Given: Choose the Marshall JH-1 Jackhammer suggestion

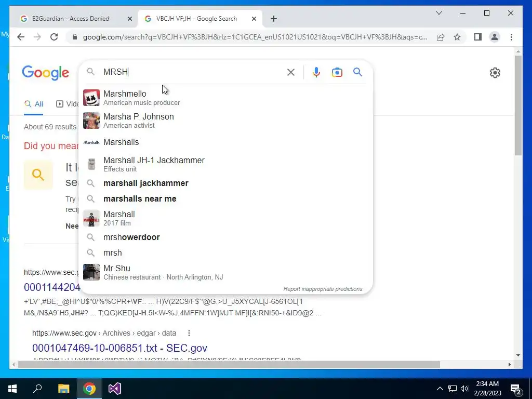Looking at the screenshot, I should [225, 164].
